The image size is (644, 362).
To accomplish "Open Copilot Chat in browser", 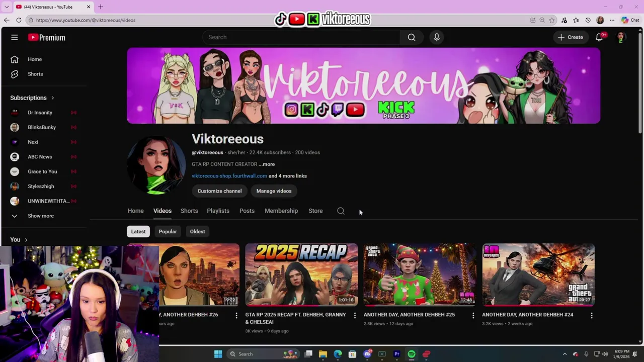I will (630, 20).
